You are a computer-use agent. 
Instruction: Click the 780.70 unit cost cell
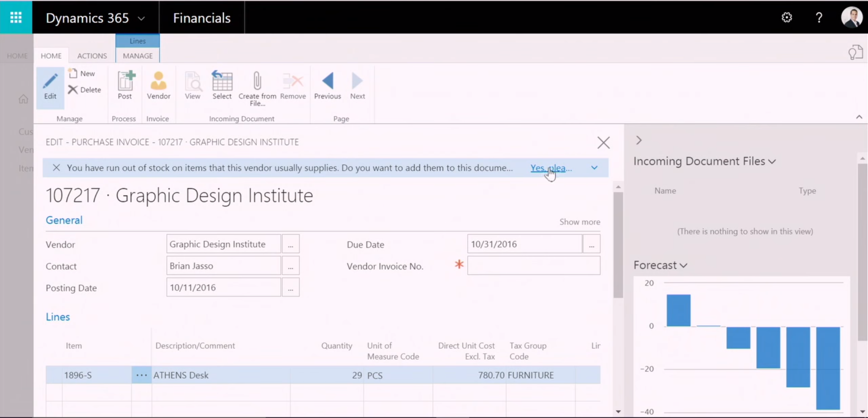click(x=469, y=375)
